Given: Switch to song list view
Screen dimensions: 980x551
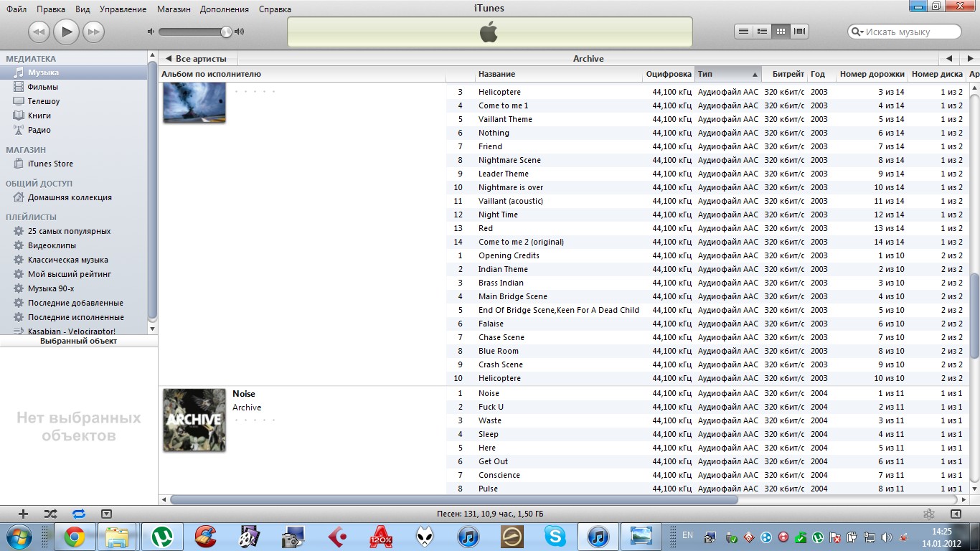Looking at the screenshot, I should tap(744, 32).
